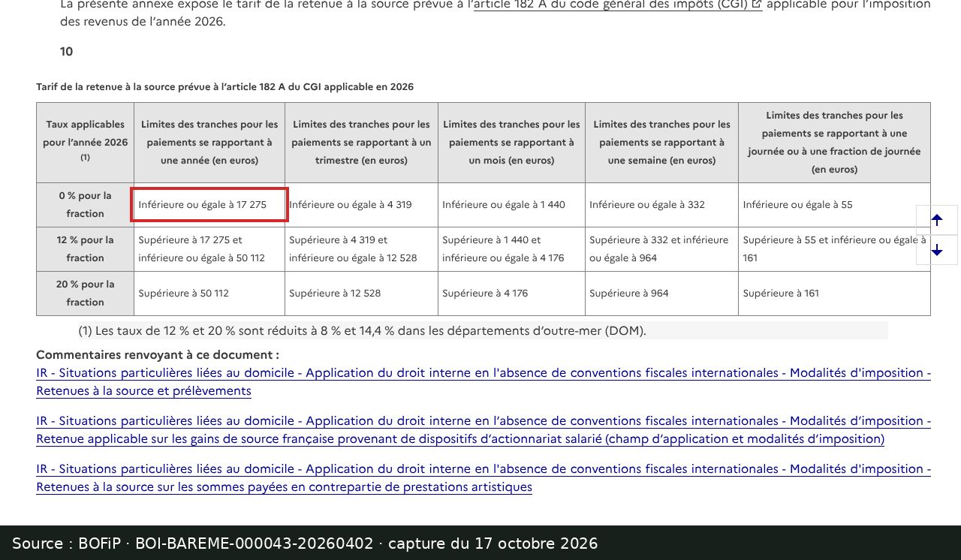Select cell 'Supérieure à 12 528'
The height and width of the screenshot is (560, 961).
pos(361,294)
